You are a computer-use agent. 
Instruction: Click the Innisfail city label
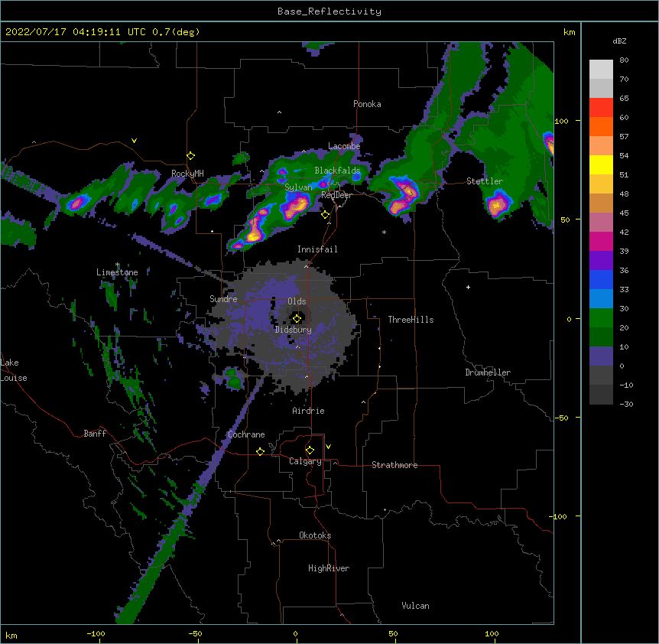pos(317,249)
